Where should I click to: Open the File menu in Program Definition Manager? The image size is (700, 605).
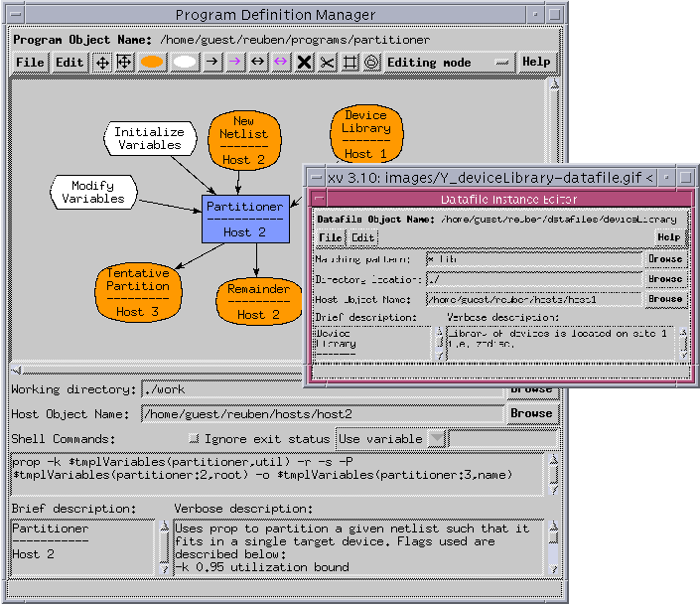pos(30,62)
